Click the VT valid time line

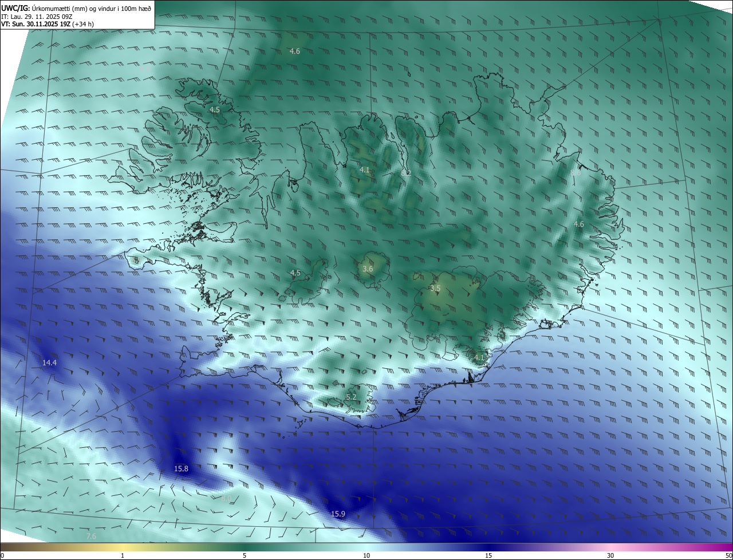pyautogui.click(x=48, y=24)
